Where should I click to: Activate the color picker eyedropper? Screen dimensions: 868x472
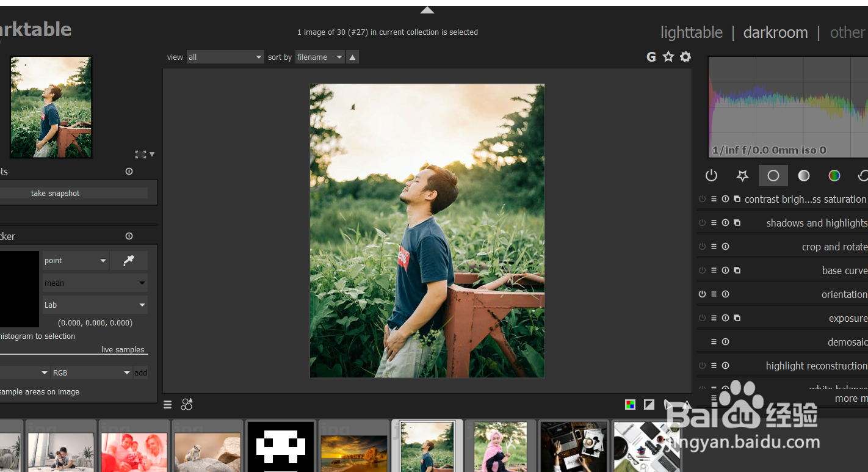(129, 261)
